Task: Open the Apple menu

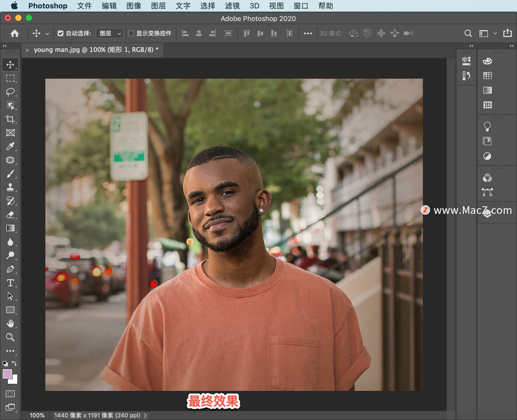Action: (x=14, y=6)
